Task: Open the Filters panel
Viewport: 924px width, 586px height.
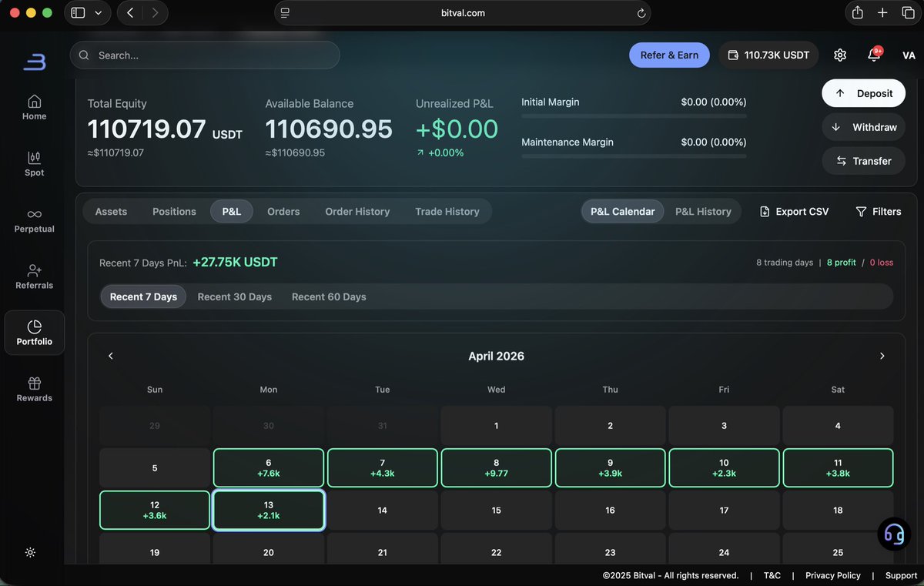Action: point(879,211)
